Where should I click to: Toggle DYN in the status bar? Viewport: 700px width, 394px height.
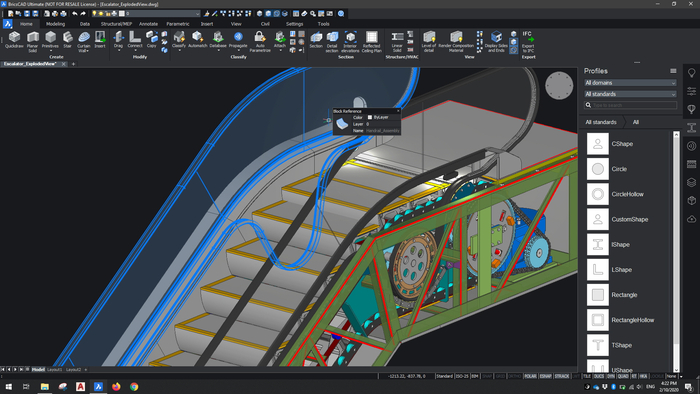611,376
